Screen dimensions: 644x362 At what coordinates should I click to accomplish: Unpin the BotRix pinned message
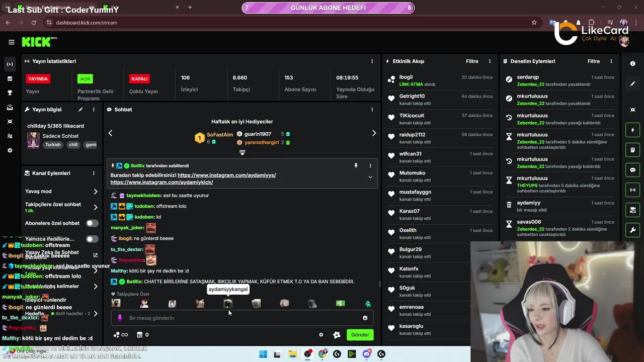click(x=356, y=165)
